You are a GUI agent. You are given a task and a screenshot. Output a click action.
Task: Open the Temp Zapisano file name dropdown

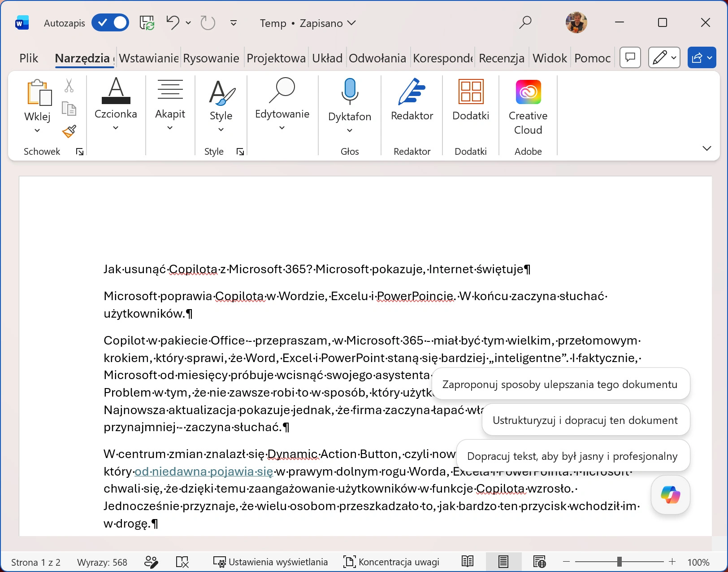point(308,23)
